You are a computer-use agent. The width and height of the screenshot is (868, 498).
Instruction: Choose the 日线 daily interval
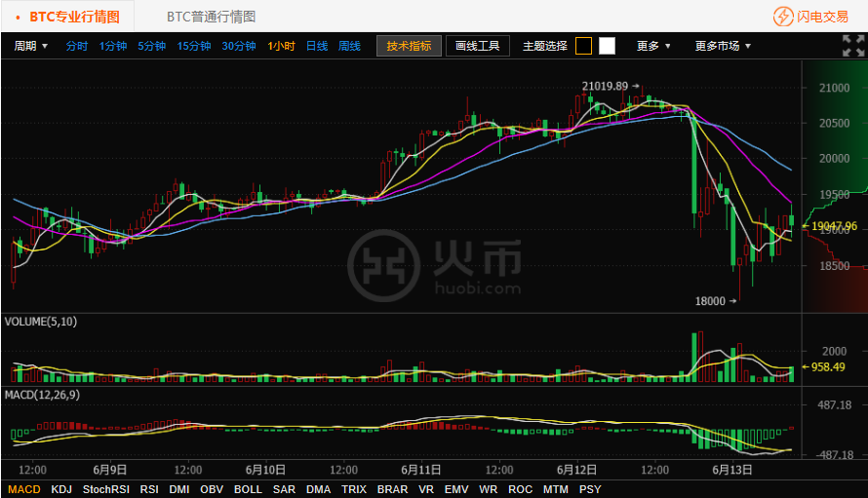tap(317, 46)
